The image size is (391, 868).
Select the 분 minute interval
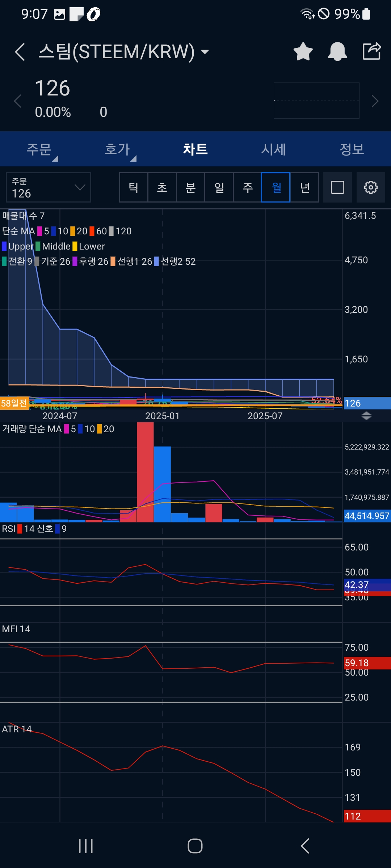click(x=191, y=187)
